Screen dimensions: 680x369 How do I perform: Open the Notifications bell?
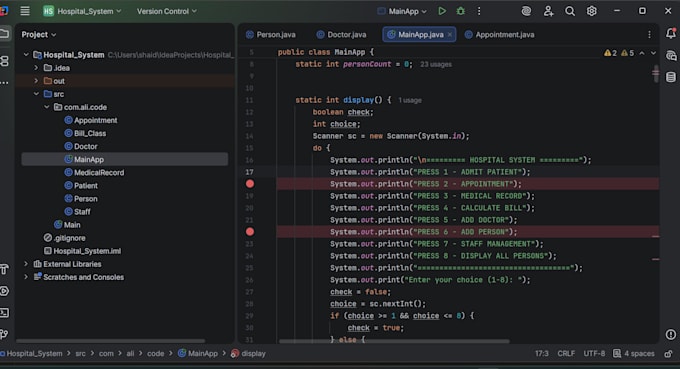tap(670, 33)
